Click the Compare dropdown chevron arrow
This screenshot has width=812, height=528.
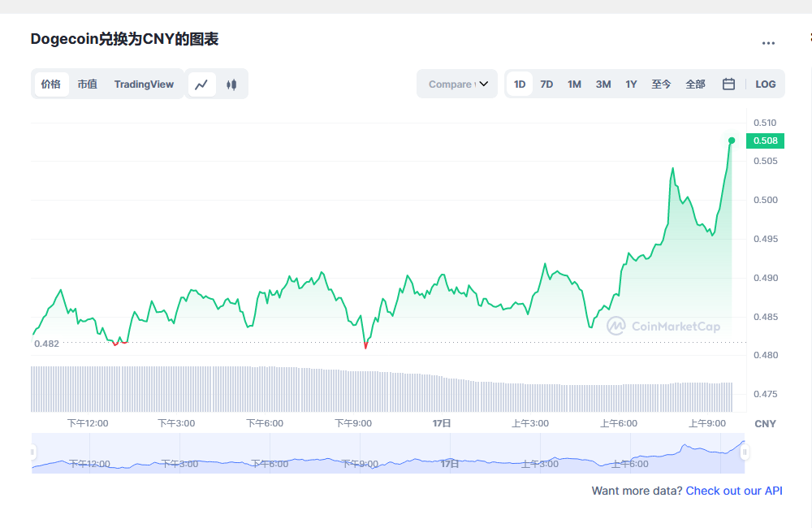484,84
